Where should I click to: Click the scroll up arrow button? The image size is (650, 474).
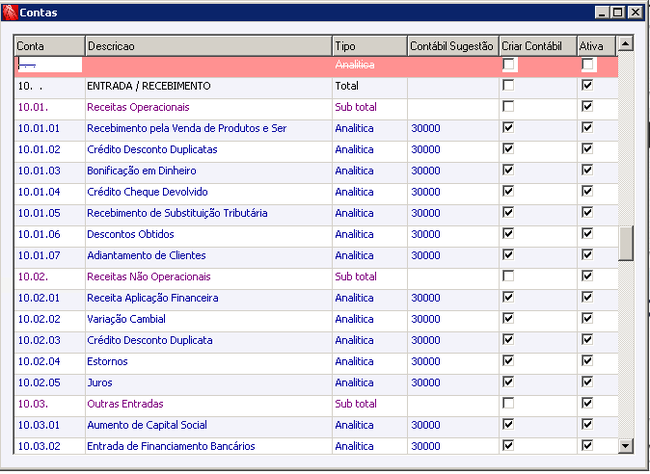click(x=625, y=43)
